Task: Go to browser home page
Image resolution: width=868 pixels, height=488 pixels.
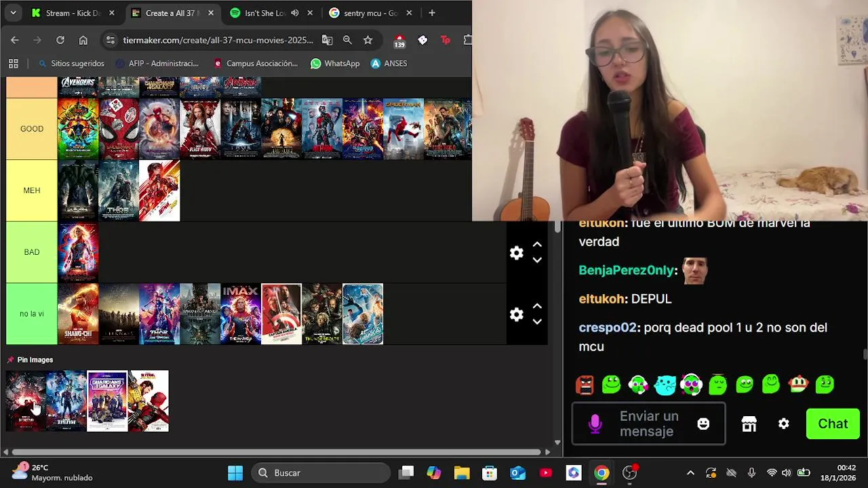Action: coord(83,40)
